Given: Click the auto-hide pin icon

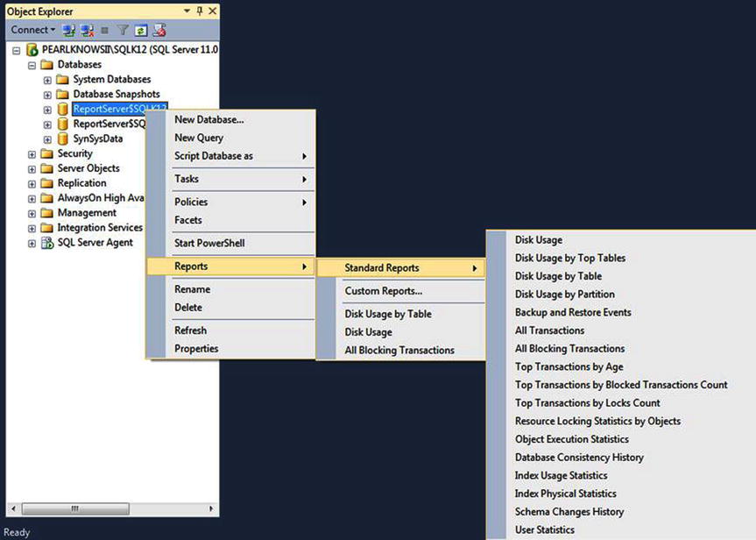Looking at the screenshot, I should point(200,11).
